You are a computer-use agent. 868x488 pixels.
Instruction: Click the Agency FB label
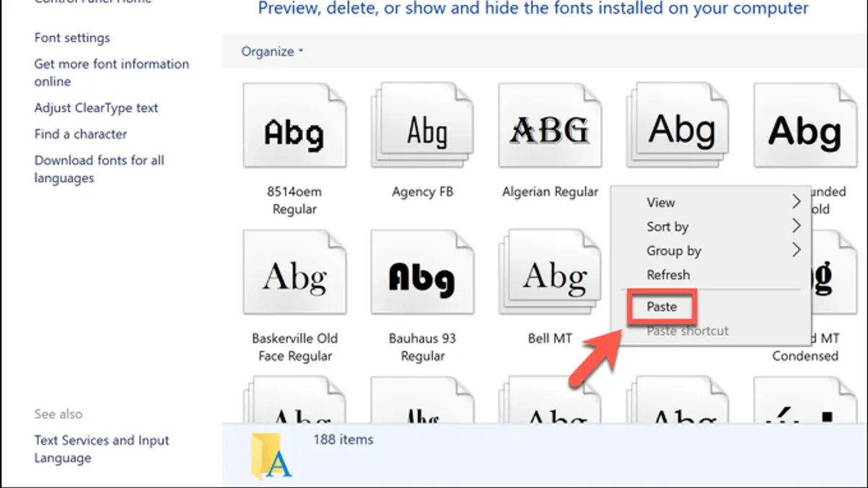(423, 192)
